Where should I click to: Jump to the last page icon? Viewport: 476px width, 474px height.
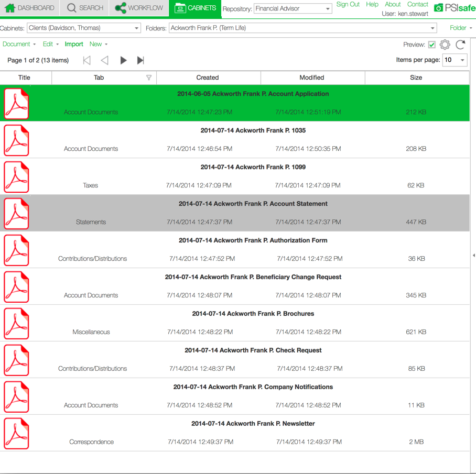140,60
